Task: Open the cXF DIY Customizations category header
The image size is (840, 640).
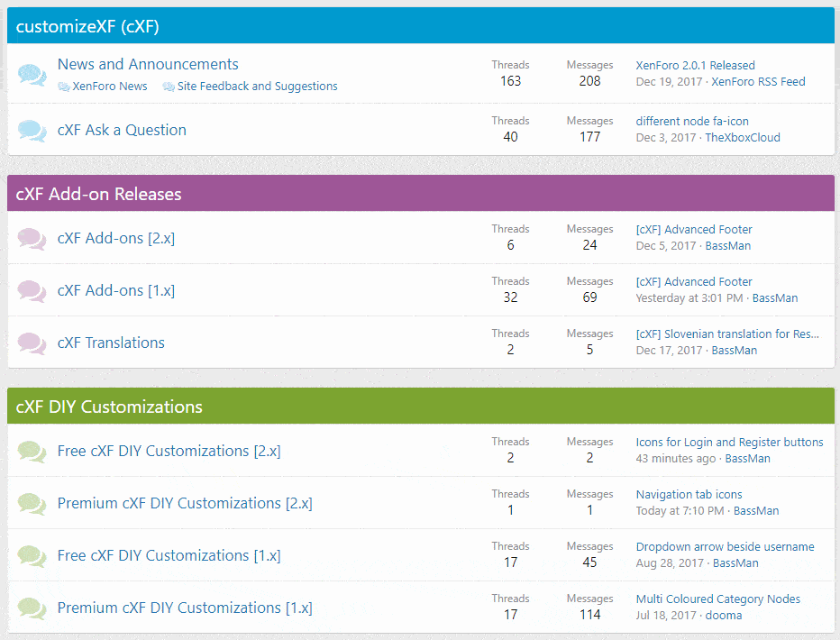Action: tap(109, 407)
